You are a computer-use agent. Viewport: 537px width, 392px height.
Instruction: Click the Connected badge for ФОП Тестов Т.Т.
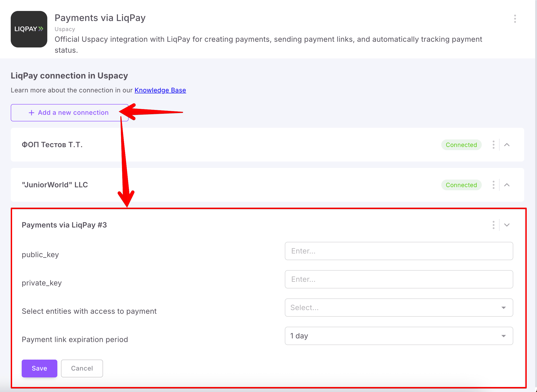(x=461, y=145)
